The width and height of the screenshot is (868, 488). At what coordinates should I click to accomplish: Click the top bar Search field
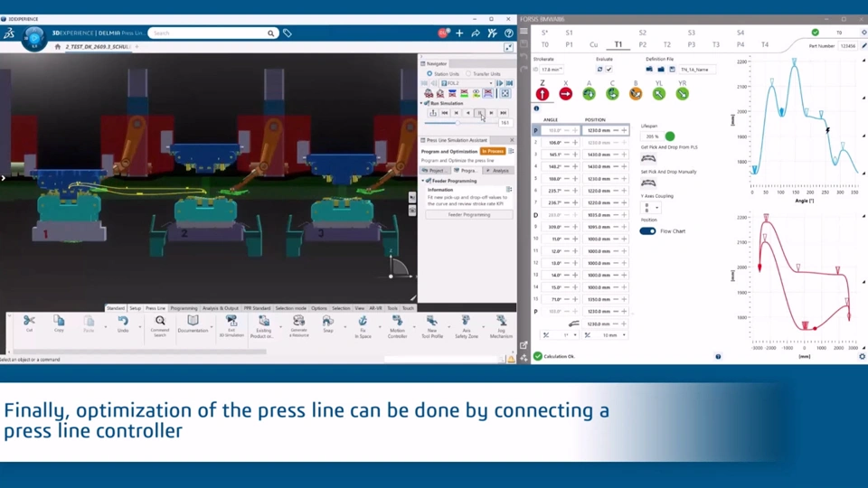pos(212,33)
